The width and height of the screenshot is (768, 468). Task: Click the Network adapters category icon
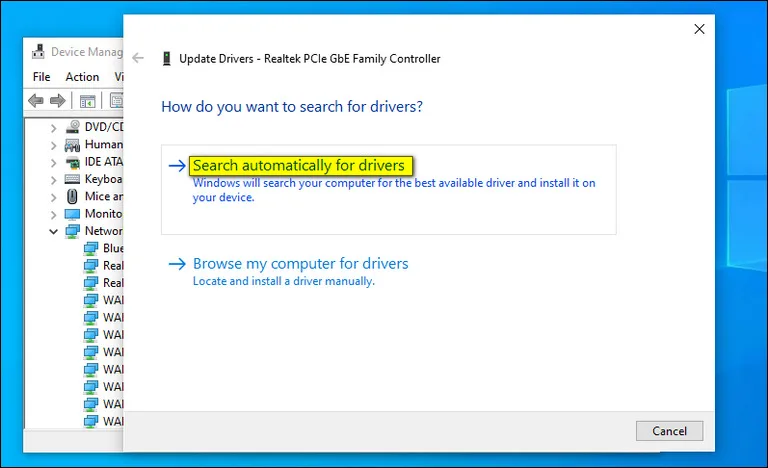tap(72, 231)
